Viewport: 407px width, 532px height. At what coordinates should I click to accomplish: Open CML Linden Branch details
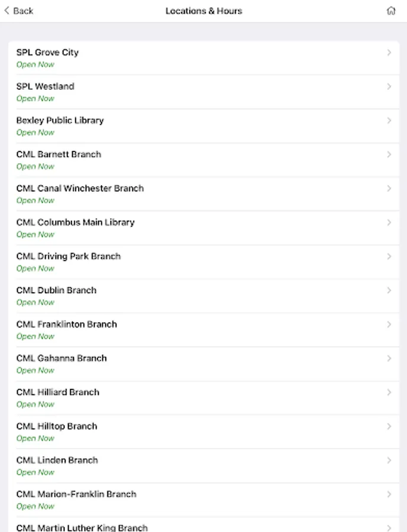(x=203, y=466)
